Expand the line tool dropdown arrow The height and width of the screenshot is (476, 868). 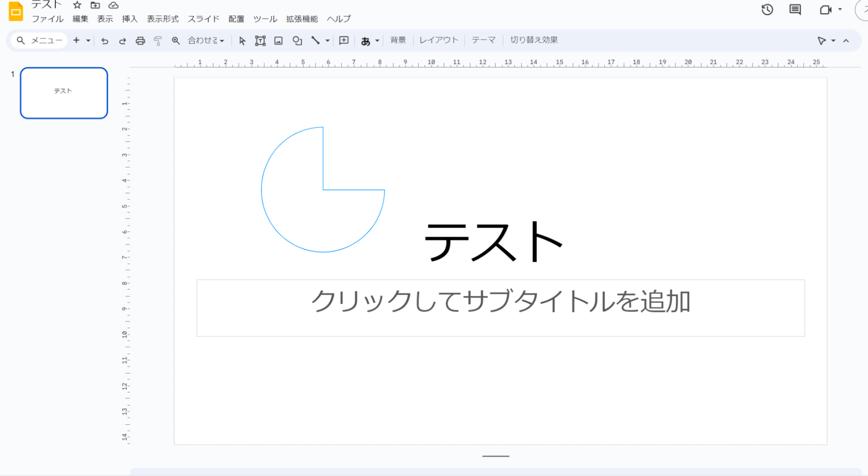pos(328,41)
